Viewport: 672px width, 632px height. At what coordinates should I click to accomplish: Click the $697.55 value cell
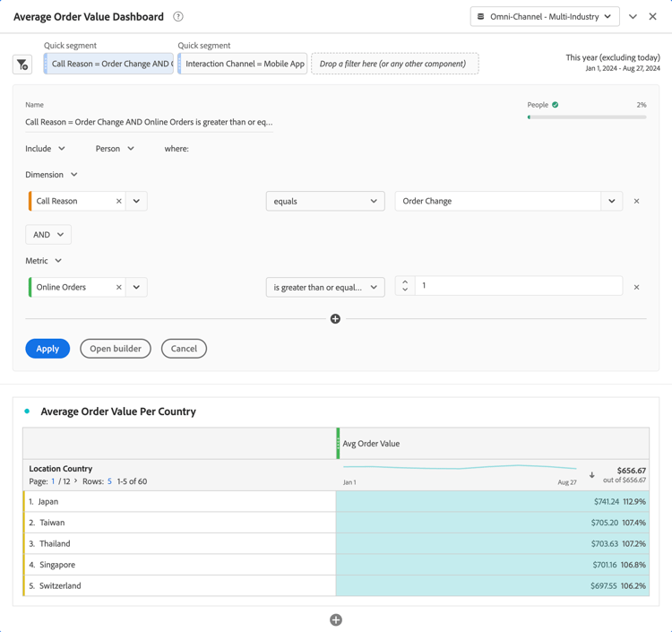(x=493, y=585)
